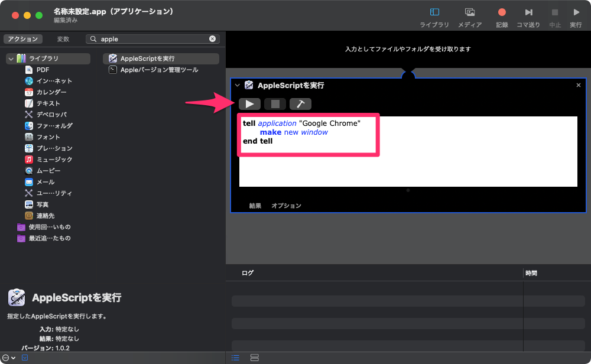
Task: Open the 最近追…たもの smart folder
Action: [44, 238]
